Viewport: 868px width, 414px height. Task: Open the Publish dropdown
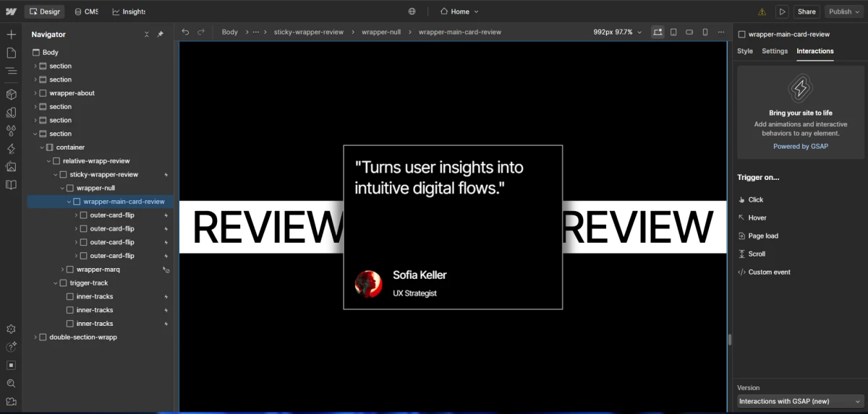click(x=844, y=12)
